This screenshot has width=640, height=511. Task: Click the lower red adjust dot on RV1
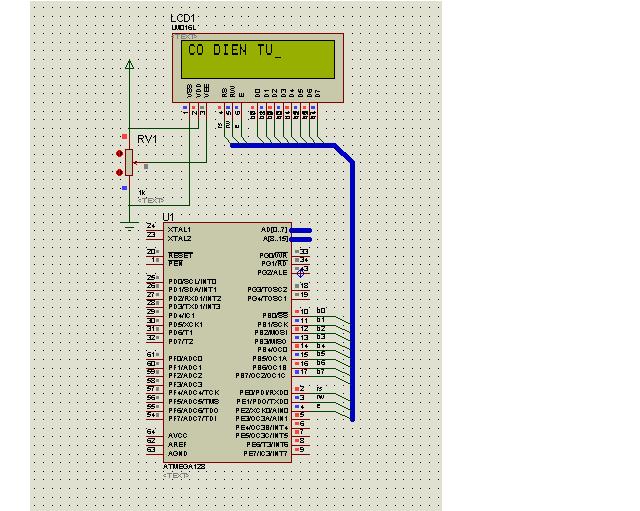click(119, 173)
